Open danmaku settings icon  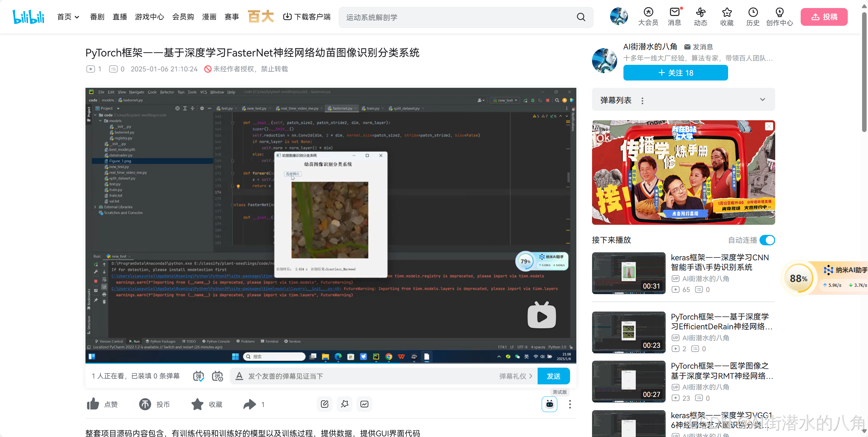217,376
